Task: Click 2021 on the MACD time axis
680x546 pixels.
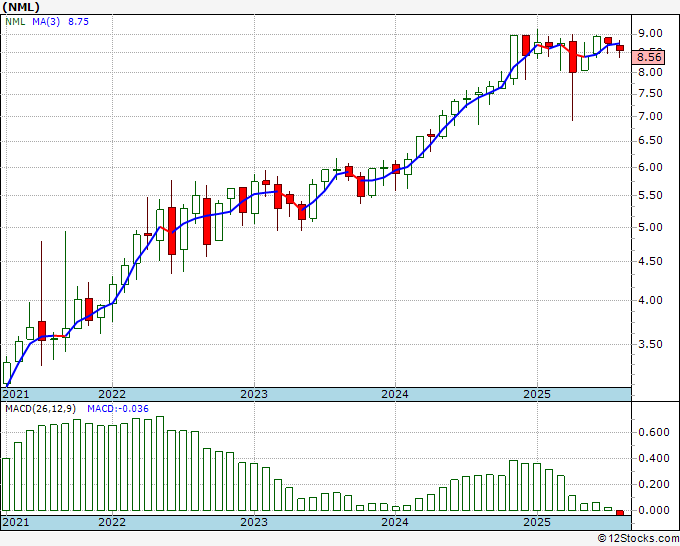Action: [16, 522]
